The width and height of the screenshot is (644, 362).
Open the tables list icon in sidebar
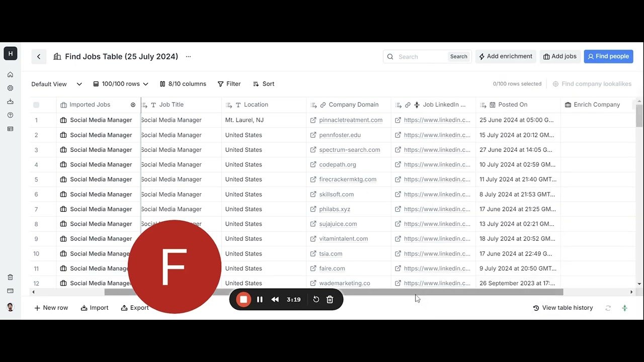click(x=10, y=129)
